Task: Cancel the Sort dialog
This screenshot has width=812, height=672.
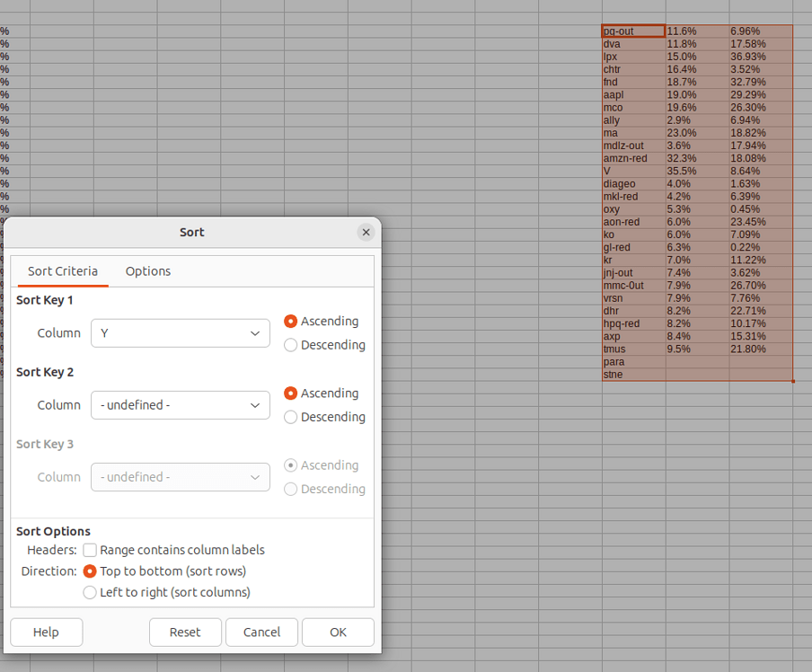Action: 261,632
